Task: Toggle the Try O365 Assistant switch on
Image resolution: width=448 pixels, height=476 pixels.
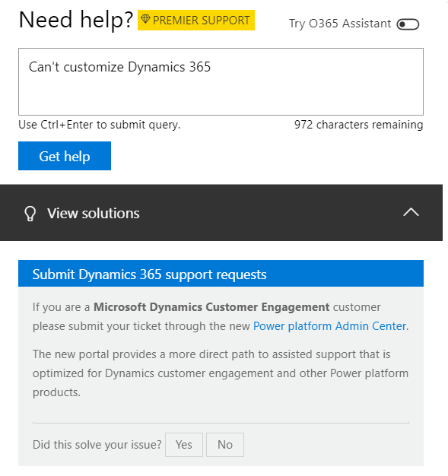Action: (408, 24)
